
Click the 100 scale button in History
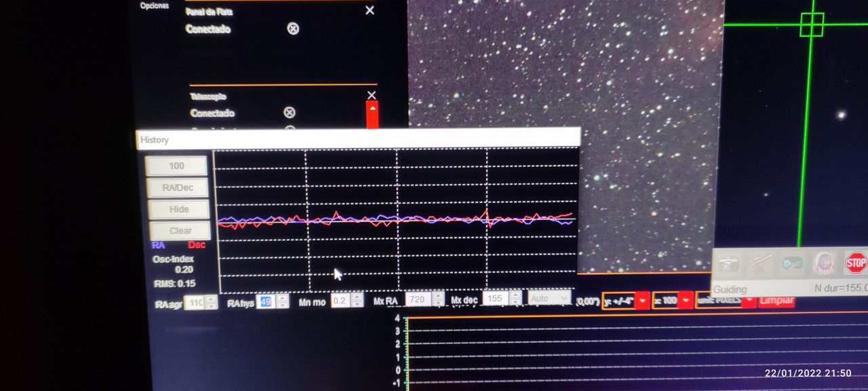(176, 166)
